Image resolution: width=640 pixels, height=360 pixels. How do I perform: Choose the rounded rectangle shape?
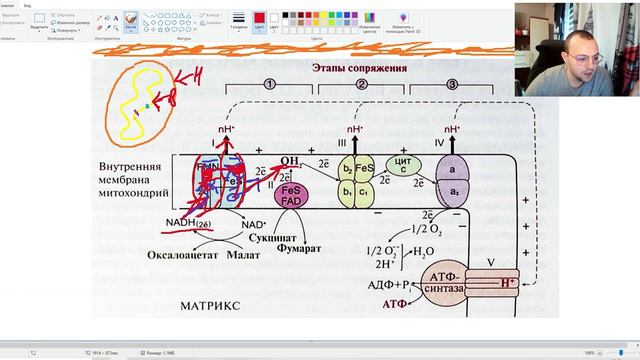[174, 16]
